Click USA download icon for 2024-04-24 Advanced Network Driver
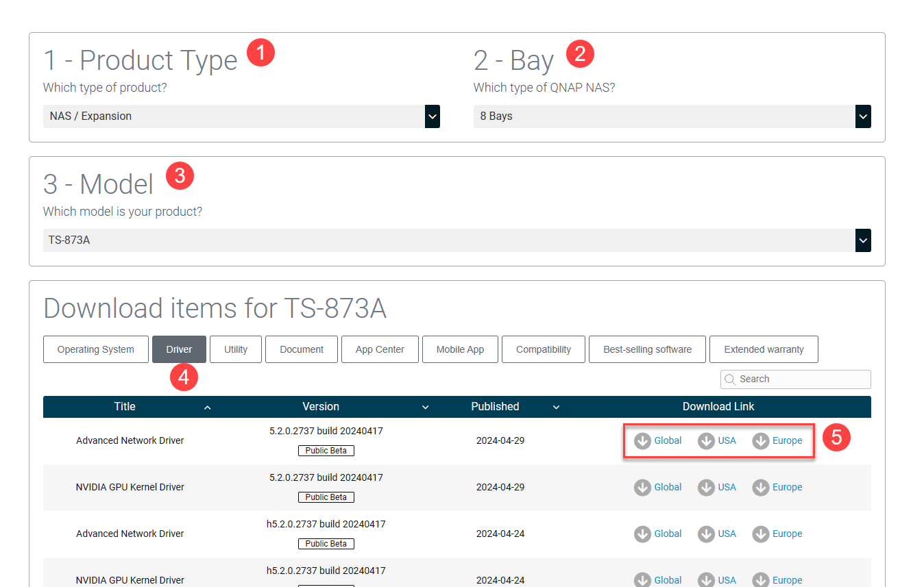Screen dimensions: 924x587 [x=706, y=534]
